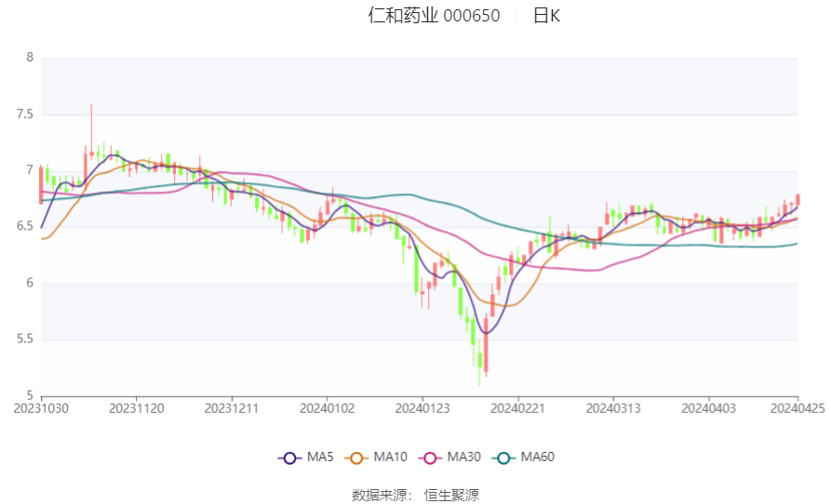The image size is (831, 504).
Task: Select the 20240102 date on the x-axis
Action: (x=327, y=409)
